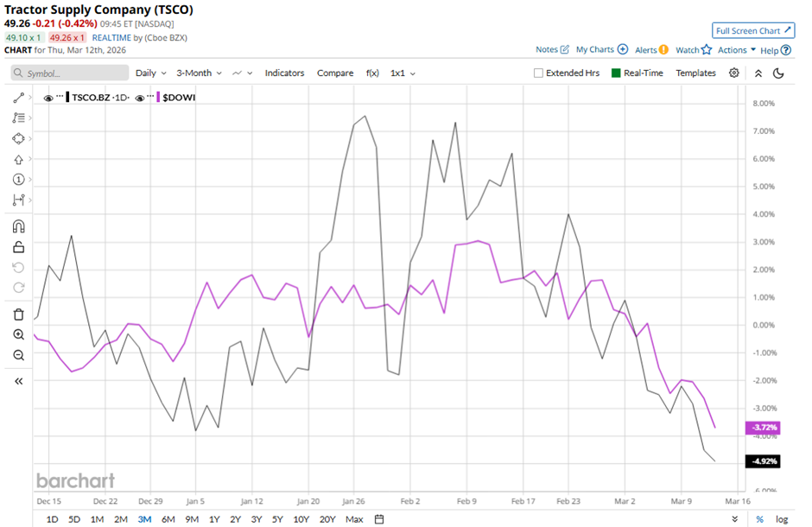Select the 5D range tab

[74, 519]
